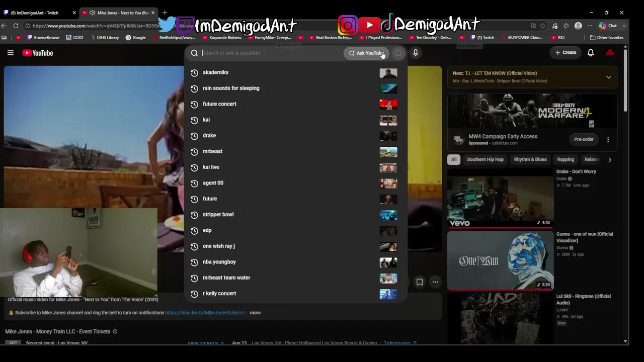The image size is (644, 362).
Task: Favorite this page with the star icon
Action: pos(542,26)
